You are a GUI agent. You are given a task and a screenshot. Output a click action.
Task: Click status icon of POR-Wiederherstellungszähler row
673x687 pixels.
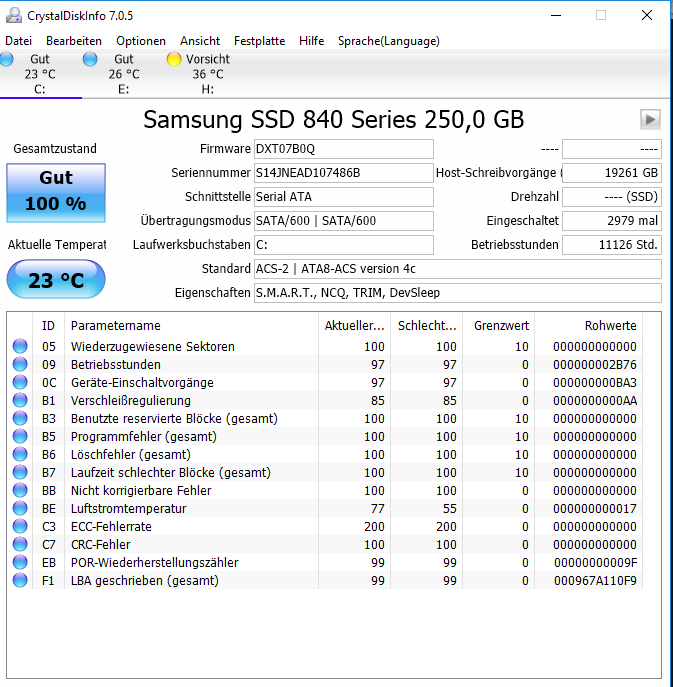coord(20,562)
